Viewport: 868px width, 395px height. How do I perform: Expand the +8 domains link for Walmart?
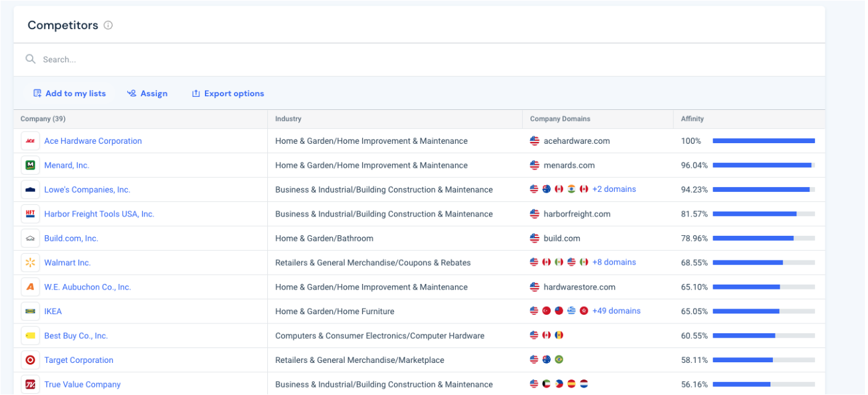pyautogui.click(x=614, y=262)
